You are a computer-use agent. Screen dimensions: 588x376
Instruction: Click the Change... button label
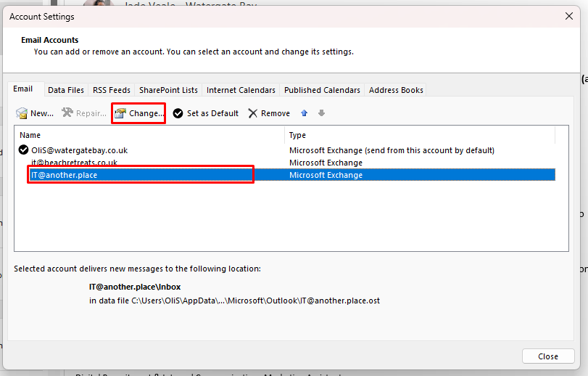(146, 113)
